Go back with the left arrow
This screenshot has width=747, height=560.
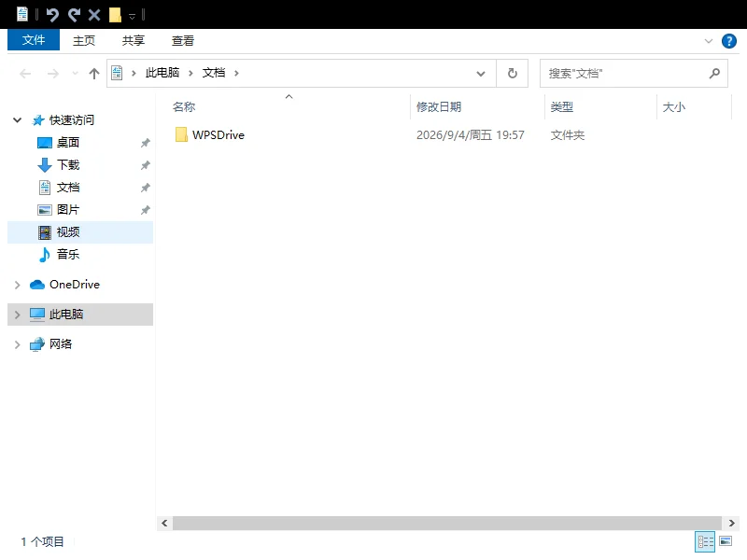(x=25, y=74)
